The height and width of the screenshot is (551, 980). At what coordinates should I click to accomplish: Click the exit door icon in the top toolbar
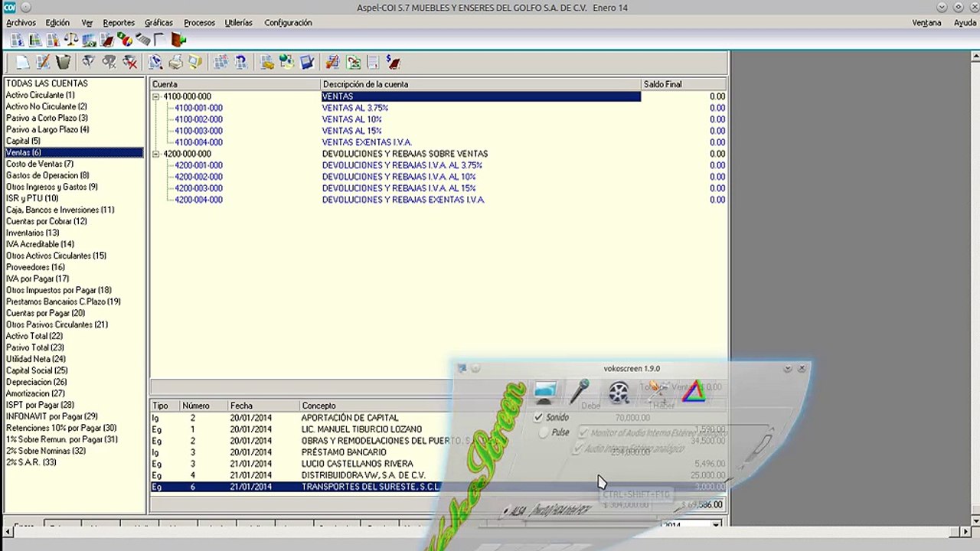click(x=178, y=40)
